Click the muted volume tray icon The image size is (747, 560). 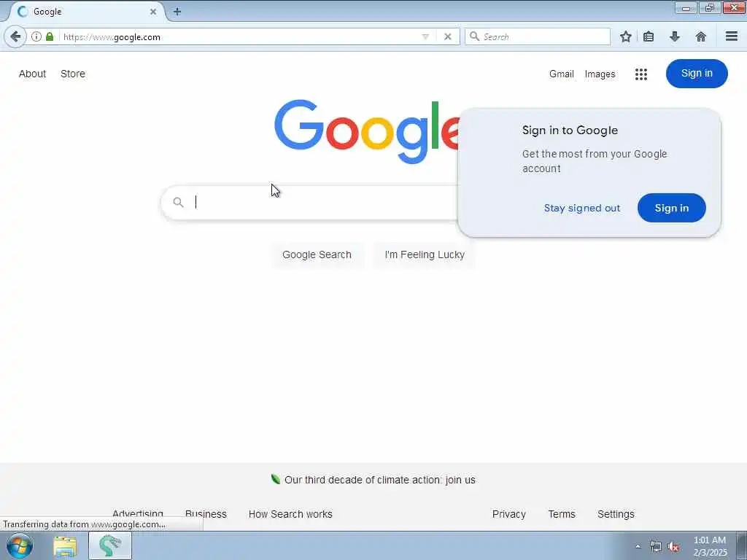pyautogui.click(x=673, y=547)
